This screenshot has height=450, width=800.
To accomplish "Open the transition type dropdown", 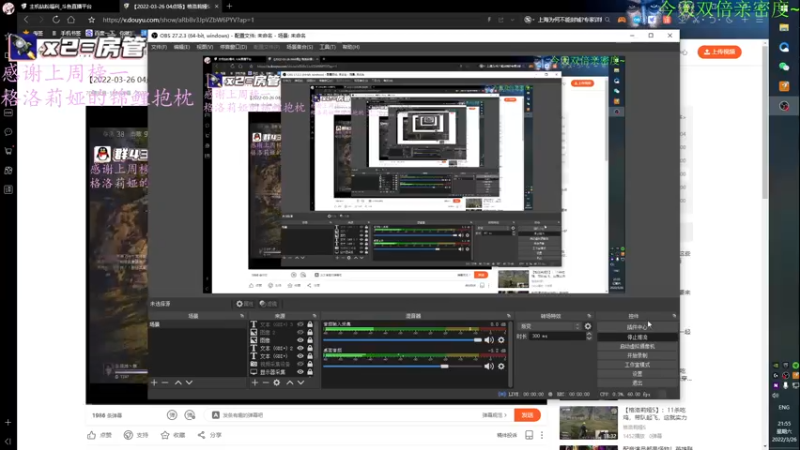I will point(549,326).
